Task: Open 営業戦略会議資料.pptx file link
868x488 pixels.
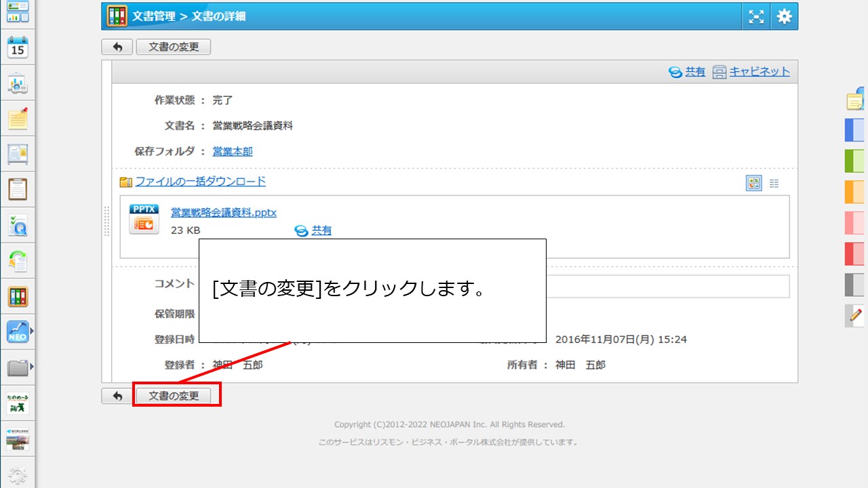Action: pyautogui.click(x=224, y=212)
